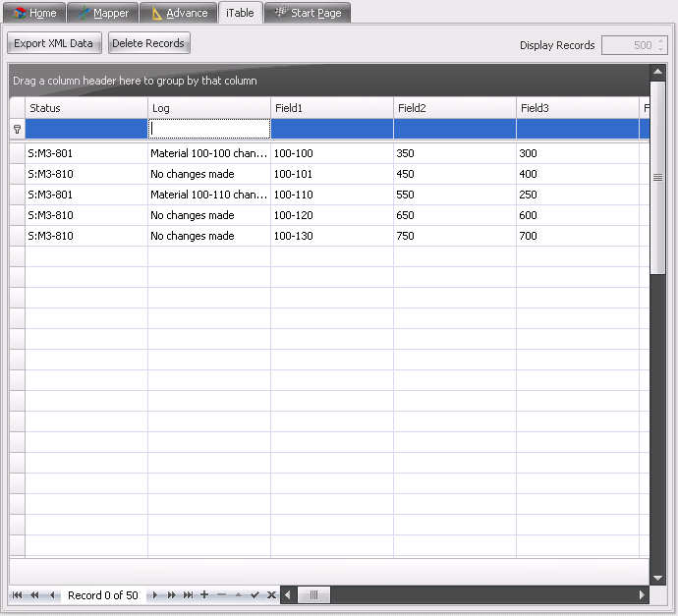678x616 pixels.
Task: Select Status cell in the 100-110 row
Action: 86,195
